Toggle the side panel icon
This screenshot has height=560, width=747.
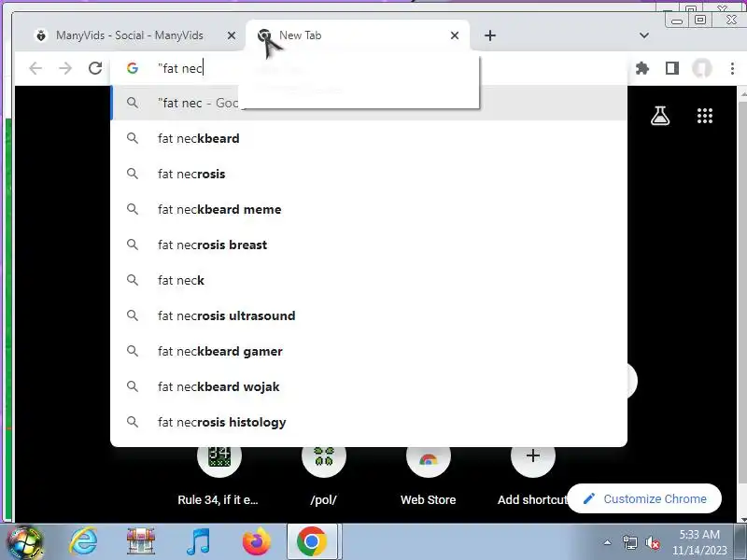672,68
